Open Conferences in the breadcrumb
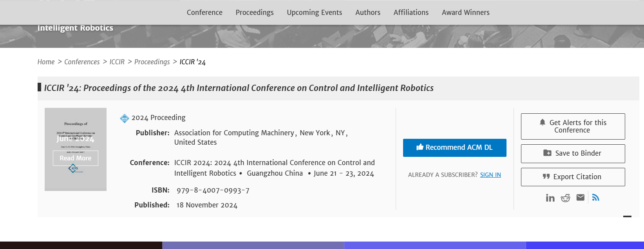This screenshot has height=249, width=644. 82,62
